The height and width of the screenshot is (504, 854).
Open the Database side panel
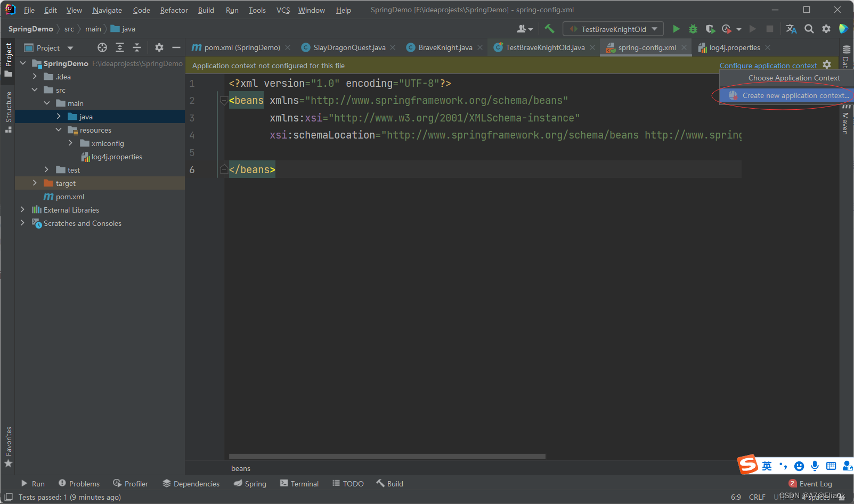[846, 58]
